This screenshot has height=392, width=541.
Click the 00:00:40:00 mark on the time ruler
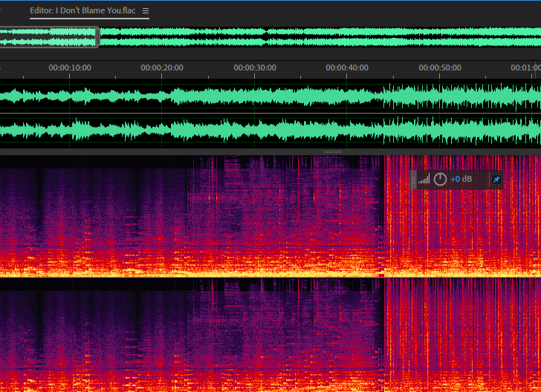(x=347, y=68)
